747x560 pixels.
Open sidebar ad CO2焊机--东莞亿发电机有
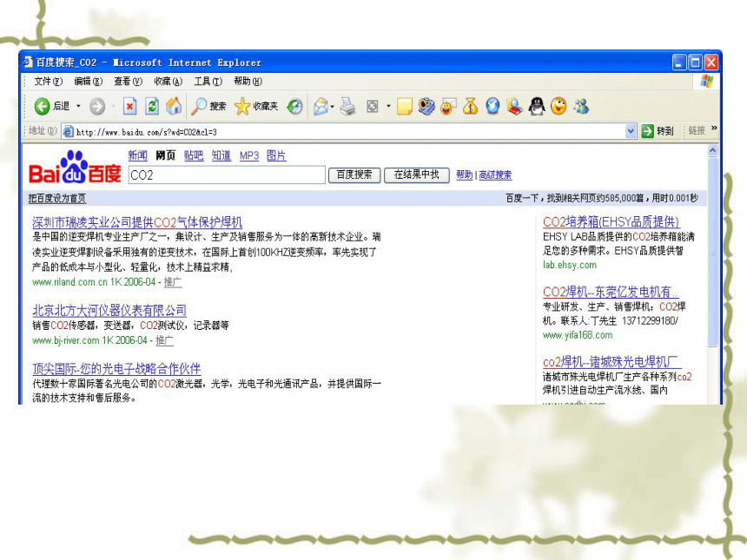click(x=611, y=292)
